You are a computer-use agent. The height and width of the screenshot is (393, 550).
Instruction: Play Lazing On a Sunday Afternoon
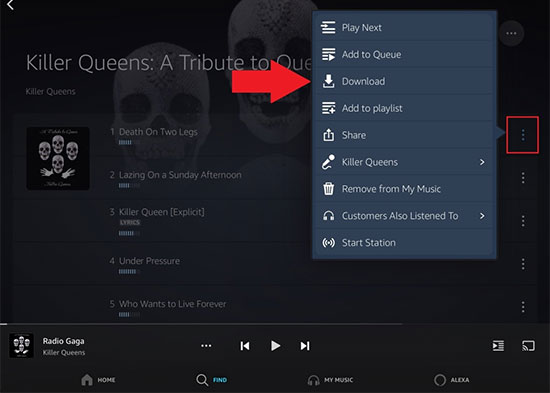[x=180, y=175]
